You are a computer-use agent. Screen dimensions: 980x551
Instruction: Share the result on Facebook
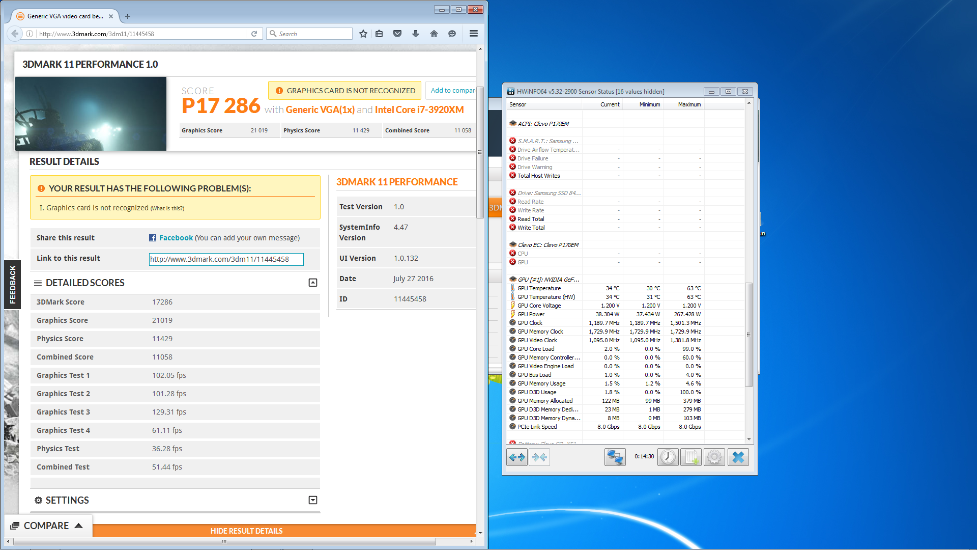[x=176, y=238]
